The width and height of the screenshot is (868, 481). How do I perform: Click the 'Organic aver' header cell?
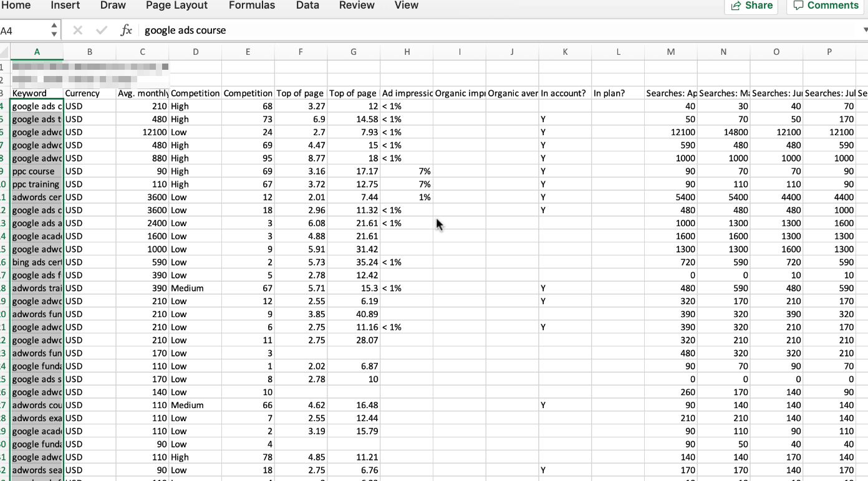512,93
